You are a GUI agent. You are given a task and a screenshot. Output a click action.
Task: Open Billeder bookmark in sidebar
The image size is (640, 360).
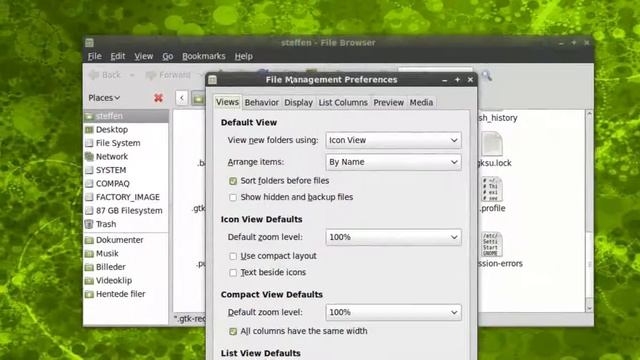pyautogui.click(x=126, y=267)
